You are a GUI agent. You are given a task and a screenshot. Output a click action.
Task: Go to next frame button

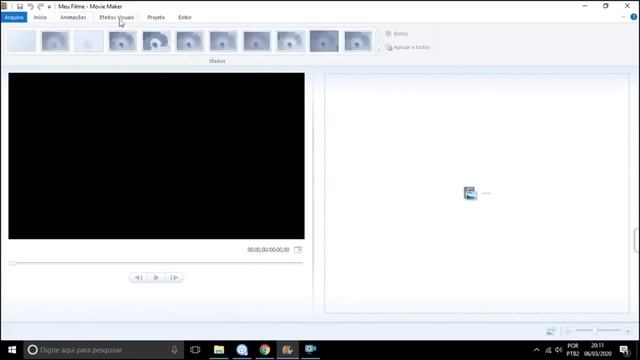(174, 278)
